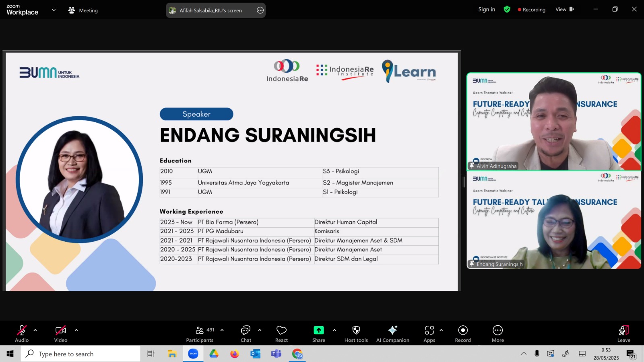
Task: Open the React emoji menu
Action: tap(281, 334)
